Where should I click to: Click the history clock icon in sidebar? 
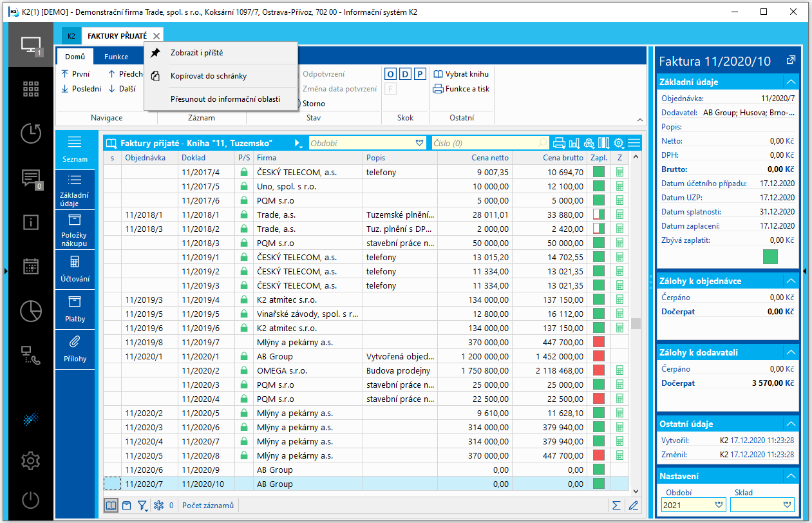point(30,133)
